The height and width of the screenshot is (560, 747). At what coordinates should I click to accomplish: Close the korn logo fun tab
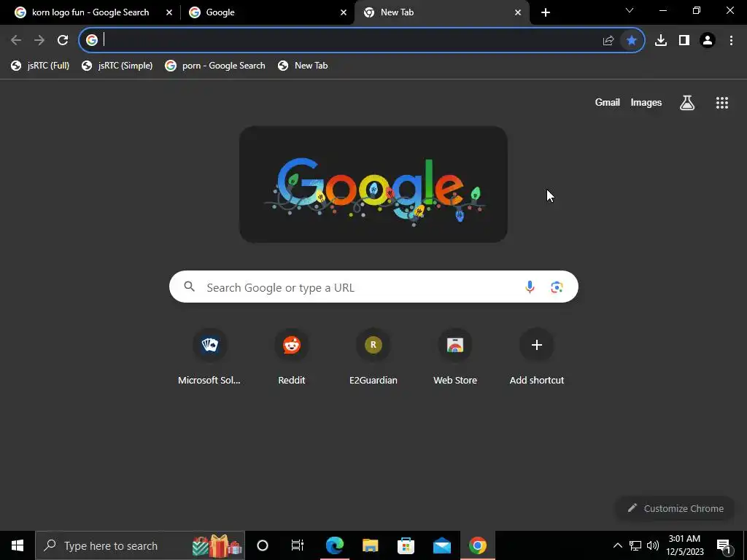(x=169, y=12)
